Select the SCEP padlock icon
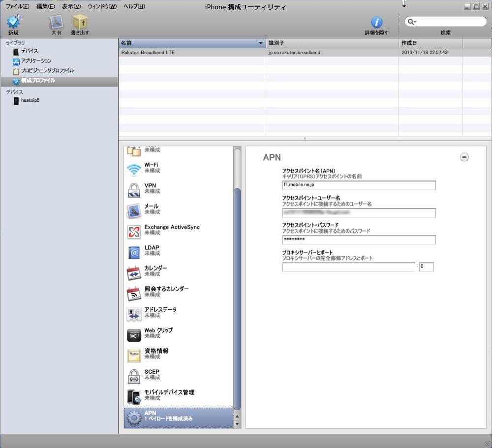 [134, 377]
